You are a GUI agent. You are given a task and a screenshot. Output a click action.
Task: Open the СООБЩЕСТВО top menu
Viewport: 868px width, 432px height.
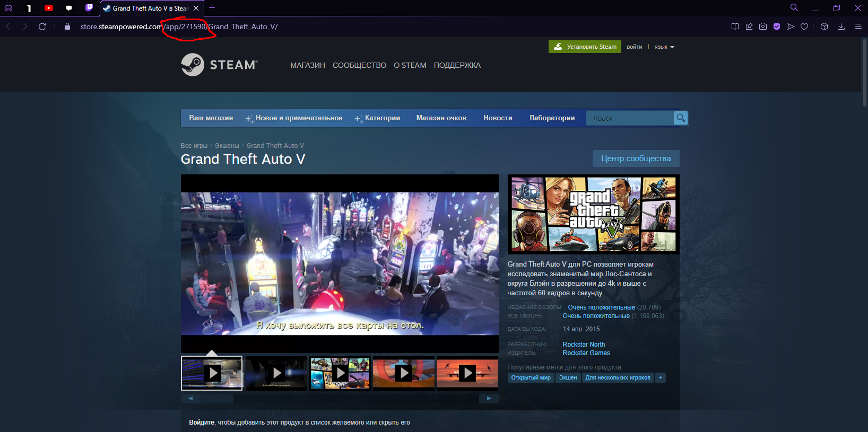click(359, 65)
